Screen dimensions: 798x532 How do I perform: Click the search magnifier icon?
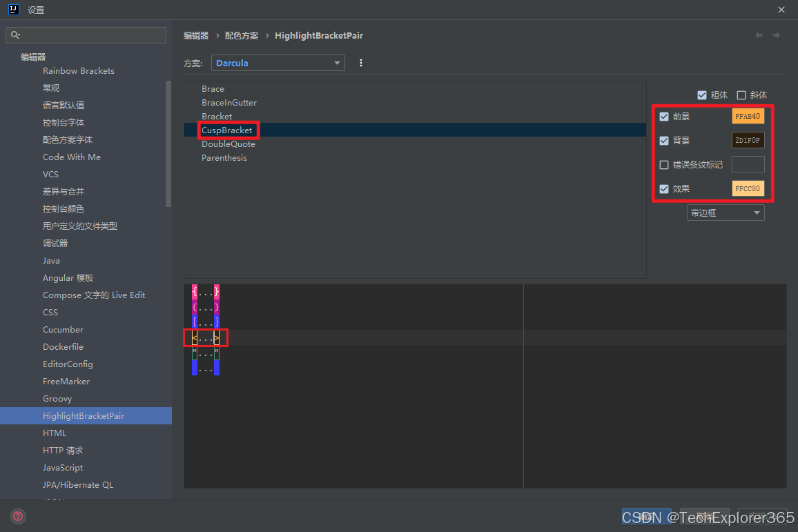click(15, 35)
